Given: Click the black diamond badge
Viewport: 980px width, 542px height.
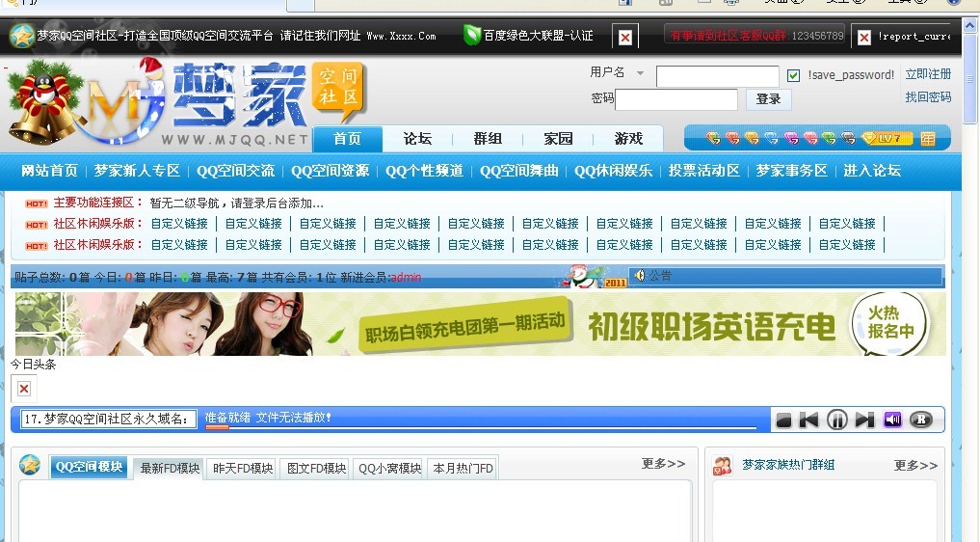Looking at the screenshot, I should [849, 138].
